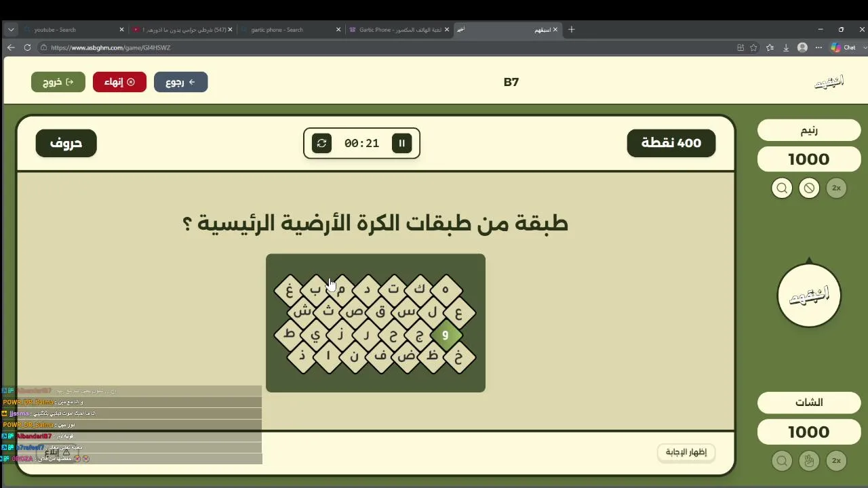Switch to gartic phone - Search tab

point(290,30)
